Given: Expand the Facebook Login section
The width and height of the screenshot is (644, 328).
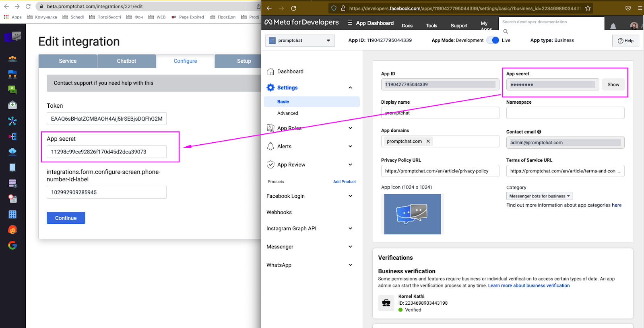Looking at the screenshot, I should (x=350, y=196).
